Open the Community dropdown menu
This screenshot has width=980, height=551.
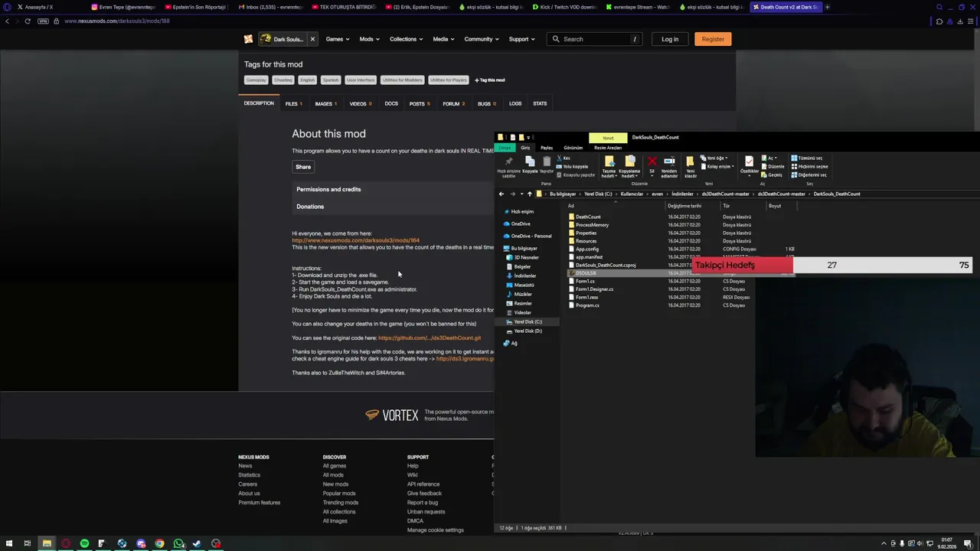(482, 39)
